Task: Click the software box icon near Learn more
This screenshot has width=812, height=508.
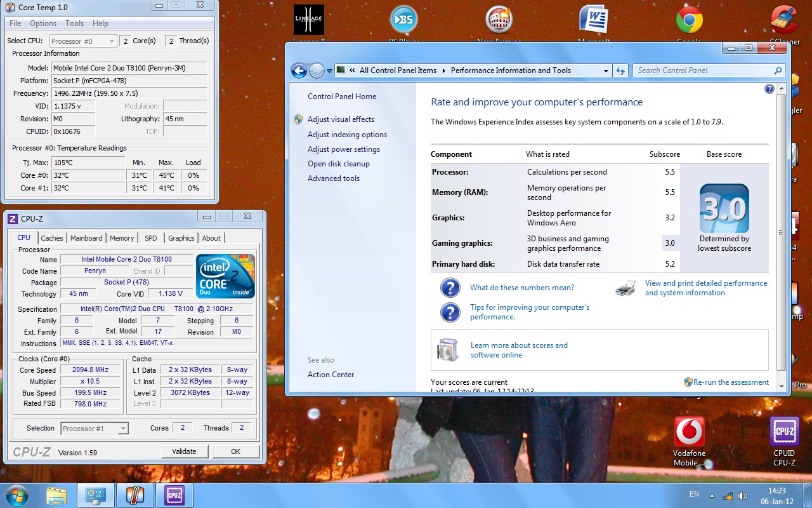Action: [x=448, y=350]
